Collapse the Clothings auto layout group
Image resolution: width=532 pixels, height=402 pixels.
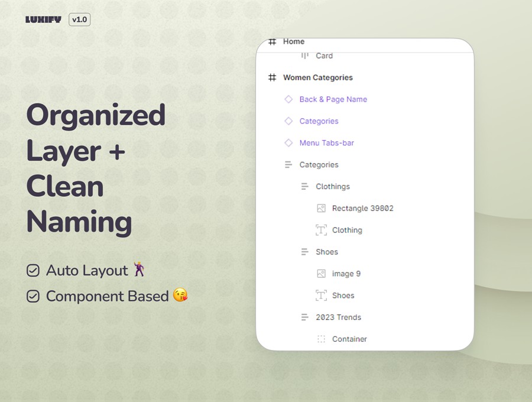(x=304, y=187)
